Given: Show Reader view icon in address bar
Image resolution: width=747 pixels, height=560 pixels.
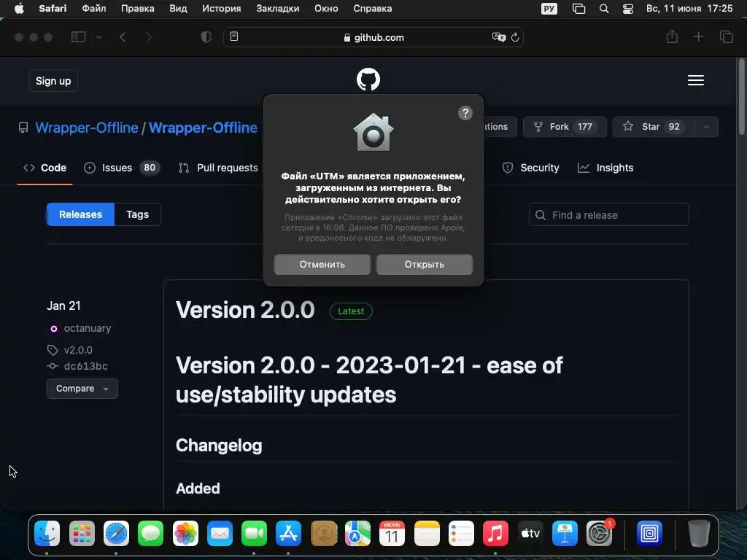Looking at the screenshot, I should tap(234, 36).
